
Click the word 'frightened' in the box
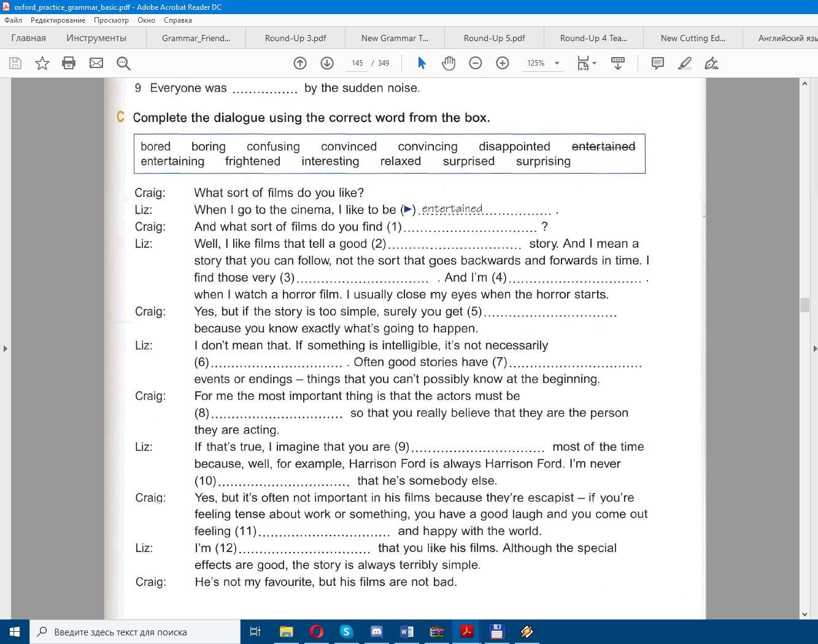(x=252, y=161)
